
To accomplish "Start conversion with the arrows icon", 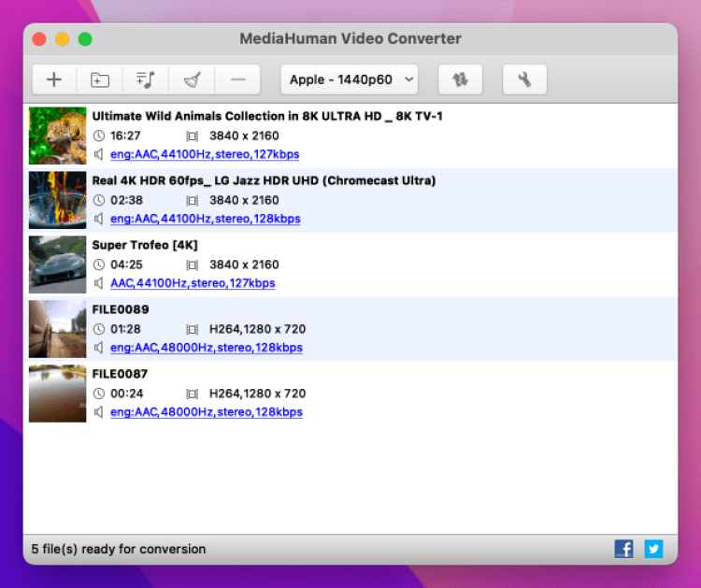I will coord(460,79).
